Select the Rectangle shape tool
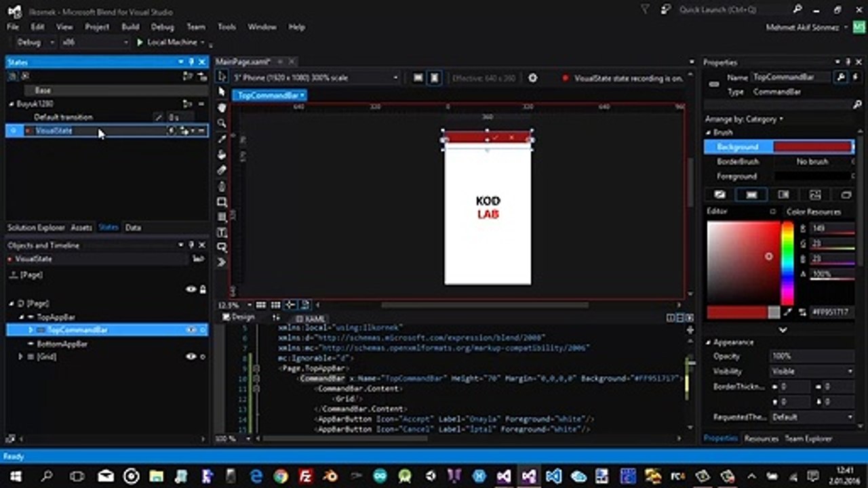This screenshot has height=488, width=868. pos(222,202)
